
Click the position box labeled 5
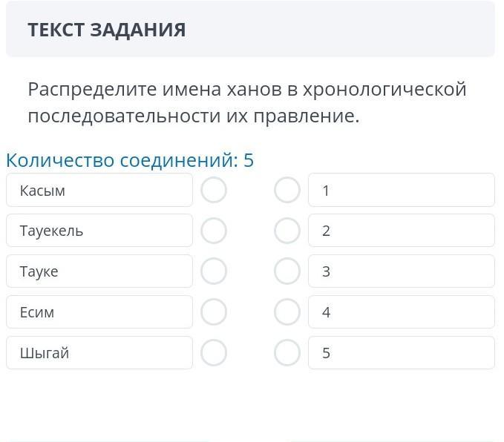click(401, 353)
